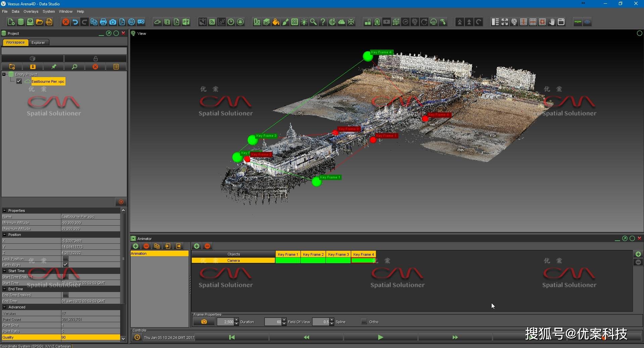Image resolution: width=644 pixels, height=348 pixels.
Task: Enable the Ortho checkbox
Action: pos(364,322)
